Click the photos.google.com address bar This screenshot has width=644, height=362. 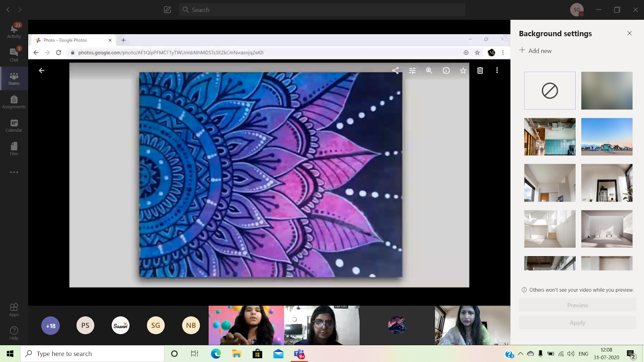click(x=266, y=52)
